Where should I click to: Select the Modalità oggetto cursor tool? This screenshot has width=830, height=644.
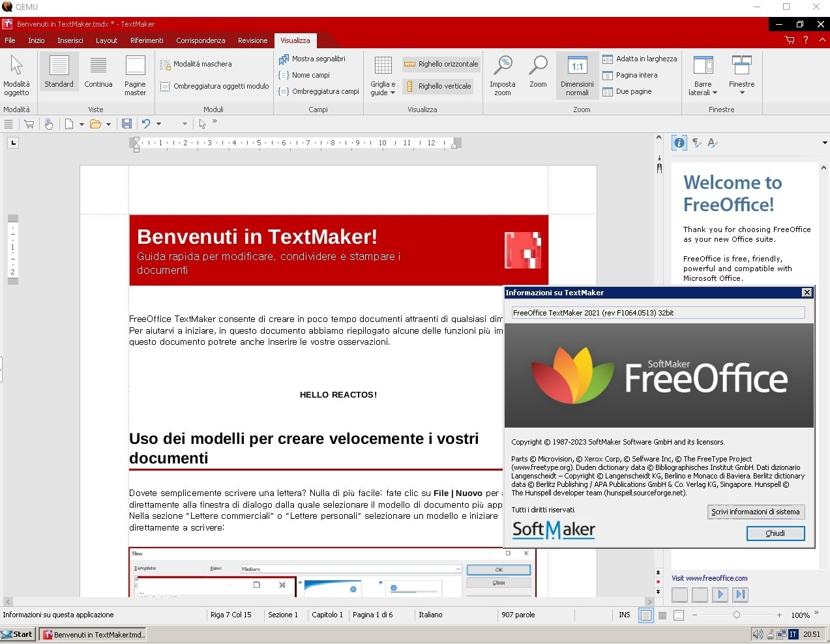16,76
